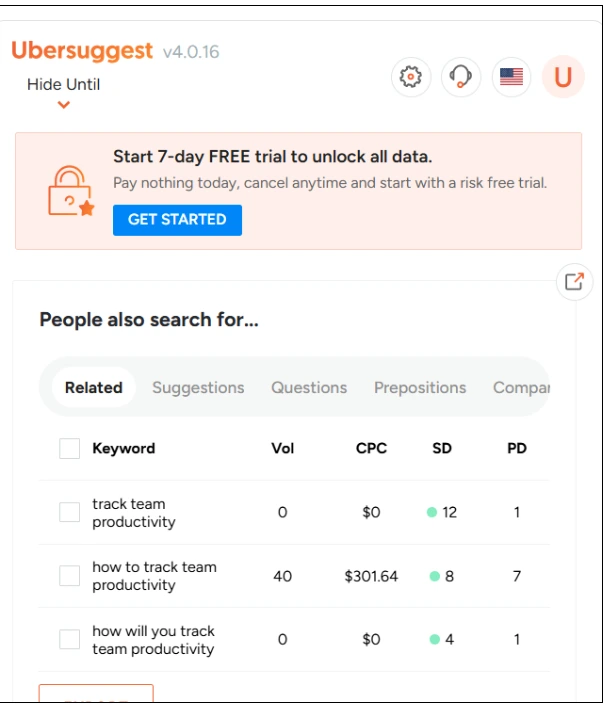
Task: Click the headset support icon
Action: click(x=461, y=77)
